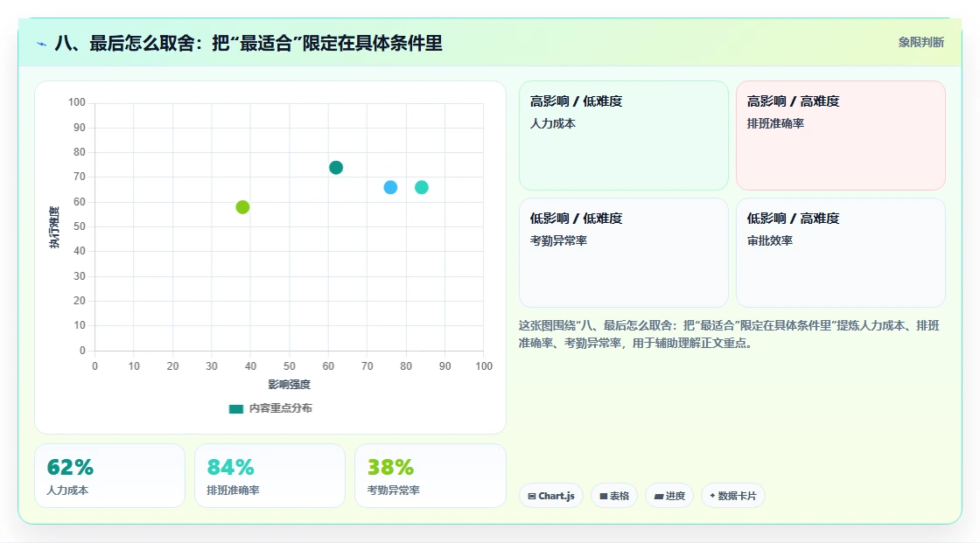Select the 表格 tag chip
The height and width of the screenshot is (543, 980).
614,496
